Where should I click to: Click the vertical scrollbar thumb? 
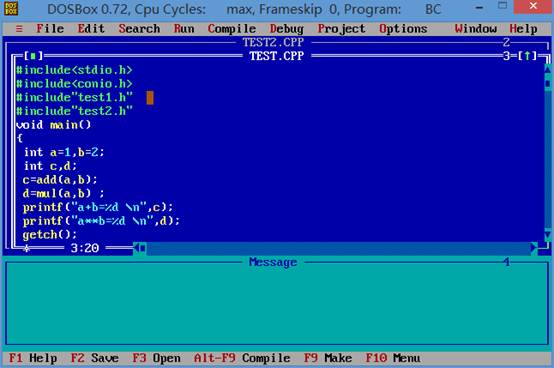pos(548,83)
